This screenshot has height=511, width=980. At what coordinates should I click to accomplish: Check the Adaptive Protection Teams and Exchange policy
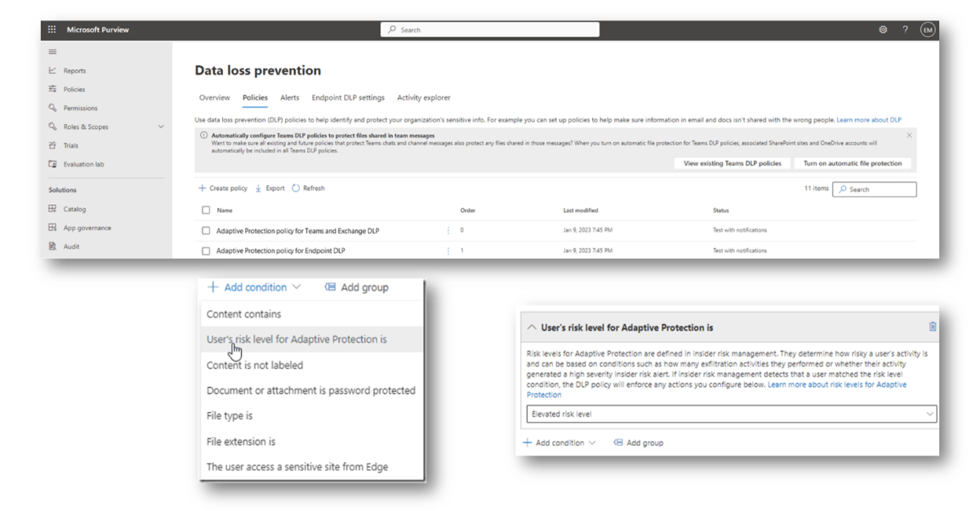206,231
